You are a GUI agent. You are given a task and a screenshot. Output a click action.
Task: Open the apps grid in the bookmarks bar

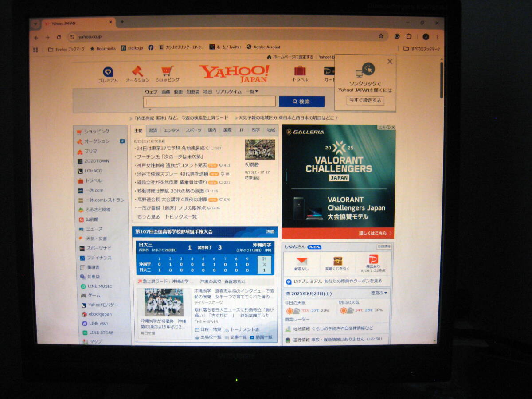36,49
